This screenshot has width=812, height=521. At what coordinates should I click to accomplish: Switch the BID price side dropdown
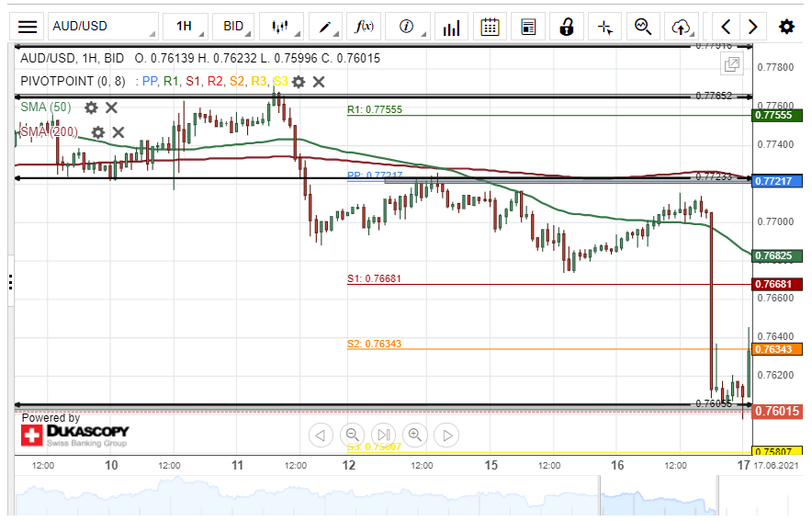pos(233,27)
